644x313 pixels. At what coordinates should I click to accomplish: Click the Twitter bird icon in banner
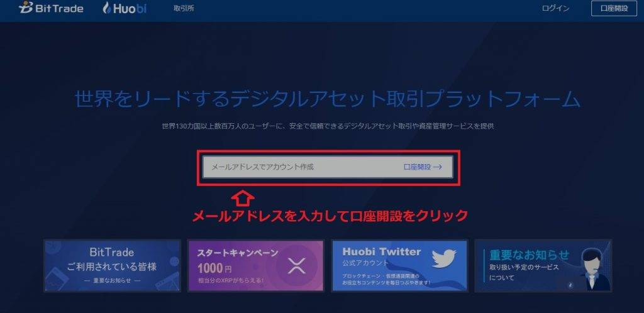click(445, 258)
